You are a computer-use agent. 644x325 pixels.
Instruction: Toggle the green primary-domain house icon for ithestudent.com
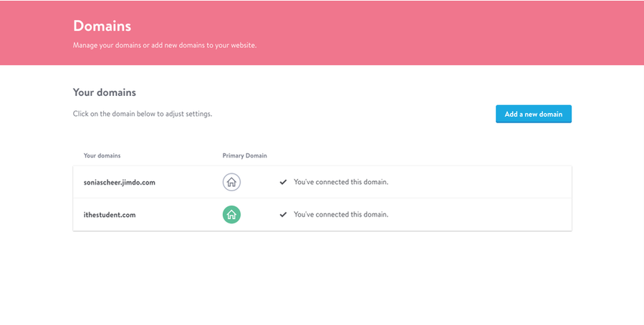click(x=231, y=215)
